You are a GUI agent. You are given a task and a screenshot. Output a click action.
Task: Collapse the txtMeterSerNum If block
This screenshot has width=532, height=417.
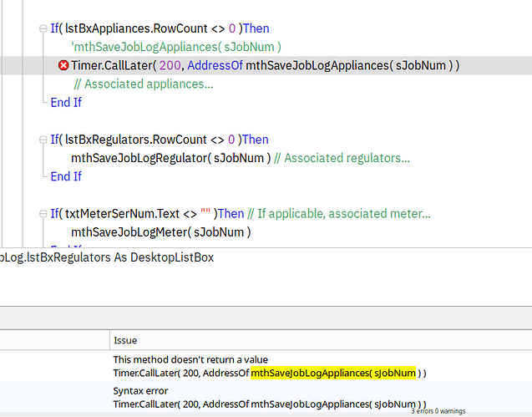(x=43, y=214)
